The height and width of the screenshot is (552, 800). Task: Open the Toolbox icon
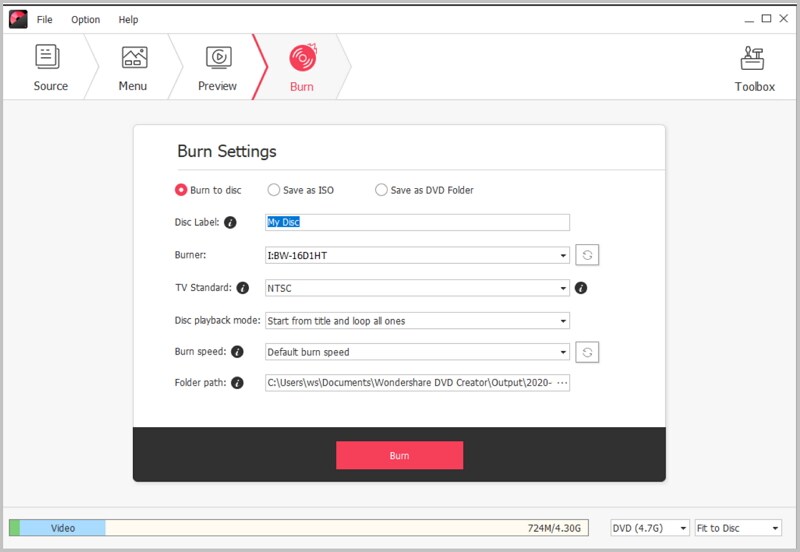753,58
